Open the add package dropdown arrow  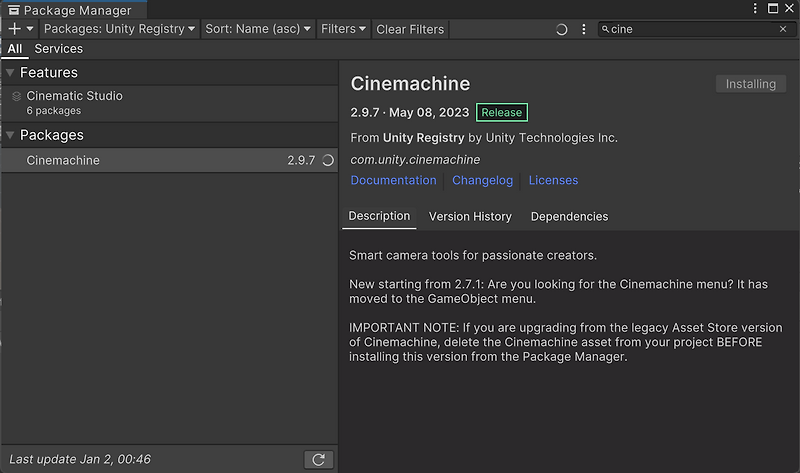point(30,29)
